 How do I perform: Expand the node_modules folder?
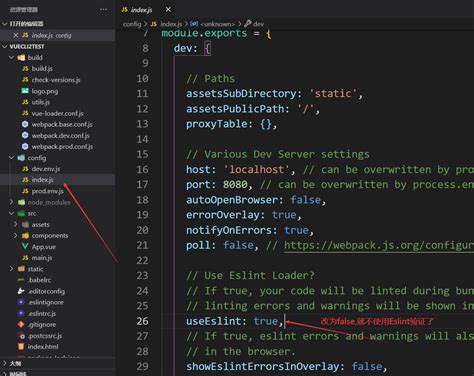coord(11,202)
